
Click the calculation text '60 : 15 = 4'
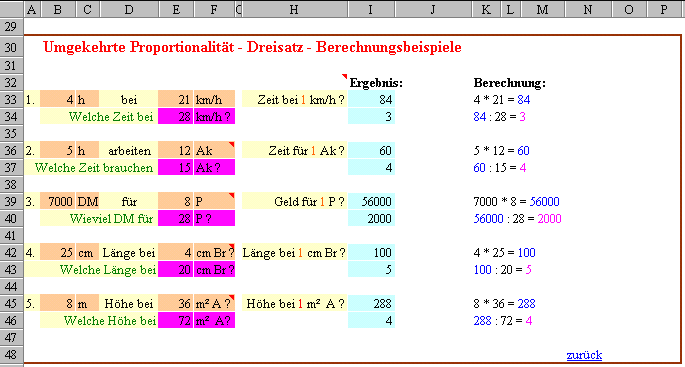(500, 168)
